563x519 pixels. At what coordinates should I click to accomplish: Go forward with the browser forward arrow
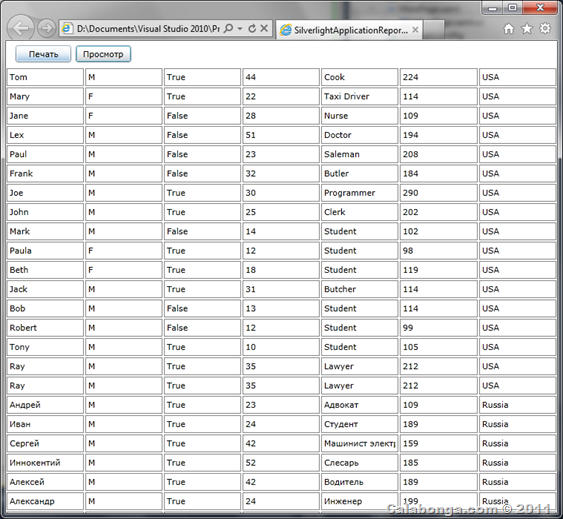(x=47, y=28)
